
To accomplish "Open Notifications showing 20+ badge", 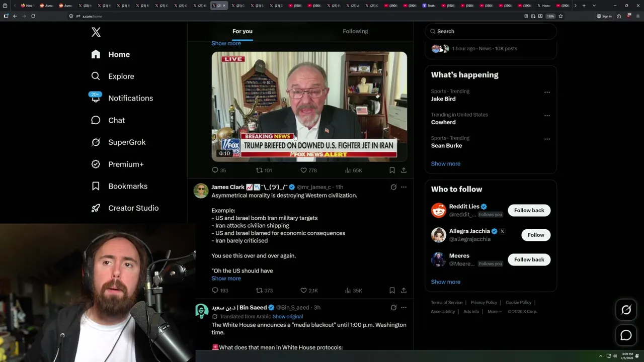I will (122, 98).
